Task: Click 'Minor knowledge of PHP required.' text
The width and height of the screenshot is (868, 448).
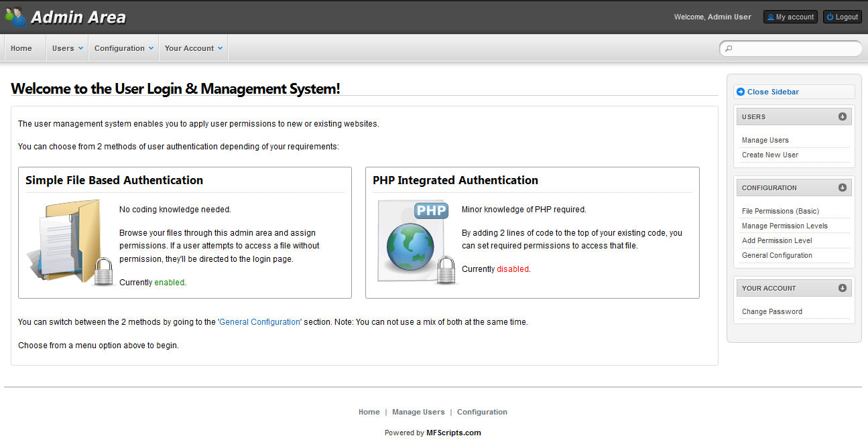Action: 523,210
